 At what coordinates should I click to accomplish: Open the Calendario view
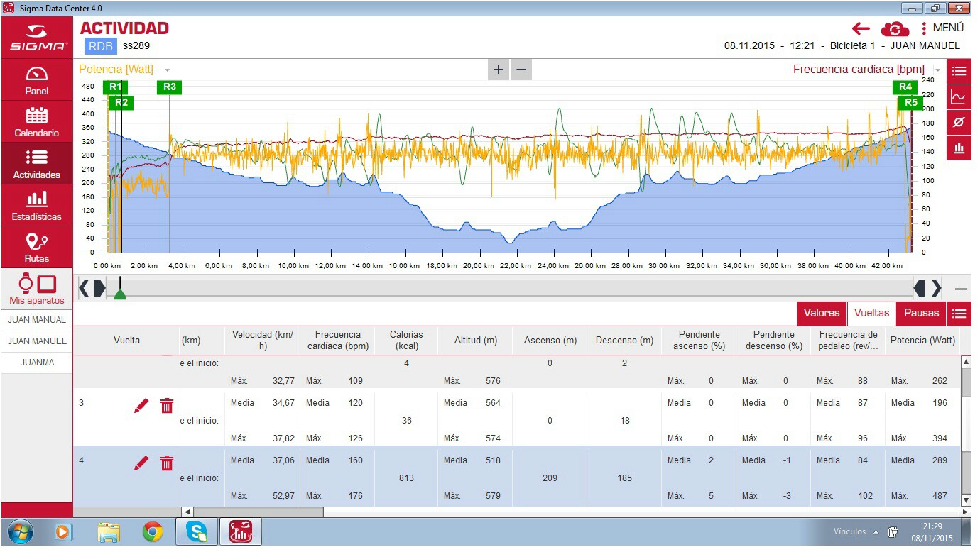[37, 121]
